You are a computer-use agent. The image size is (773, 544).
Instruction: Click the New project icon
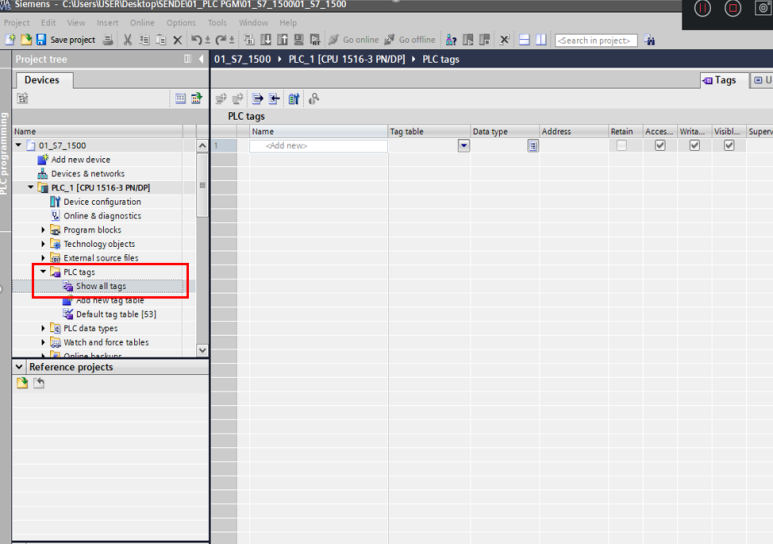[10, 39]
